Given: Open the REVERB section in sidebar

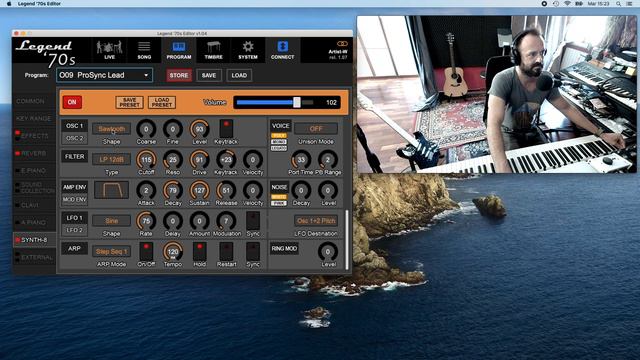Looking at the screenshot, I should point(34,153).
